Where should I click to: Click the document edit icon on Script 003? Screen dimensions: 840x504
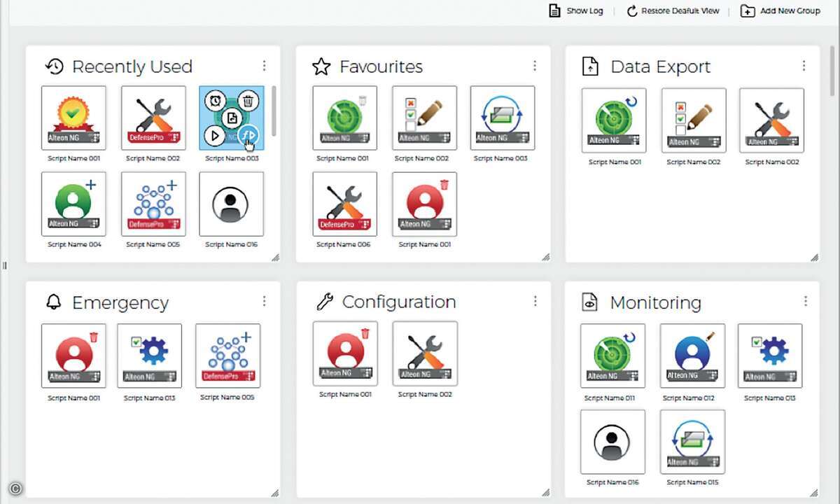232,118
